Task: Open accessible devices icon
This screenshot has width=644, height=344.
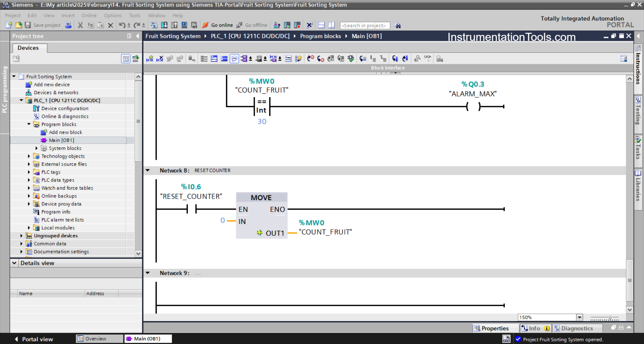Action: (x=277, y=25)
